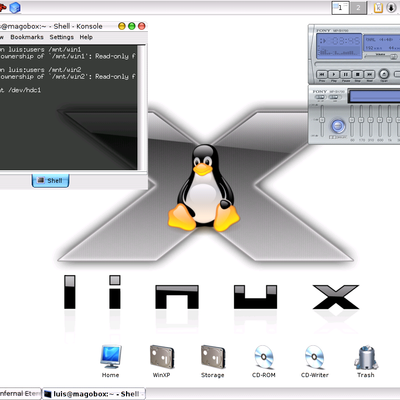Open the CD-ROM desktop icon
This screenshot has height=400, width=400.
point(264,361)
